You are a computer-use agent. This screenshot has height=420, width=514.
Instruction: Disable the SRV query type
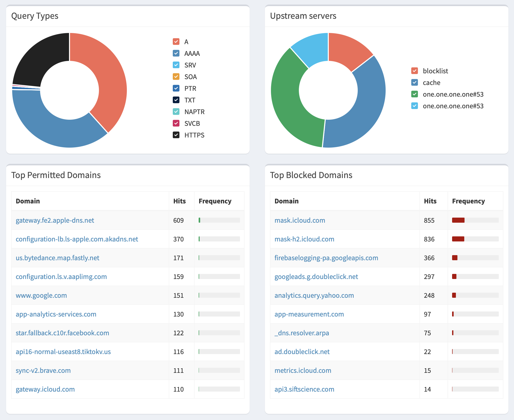176,65
